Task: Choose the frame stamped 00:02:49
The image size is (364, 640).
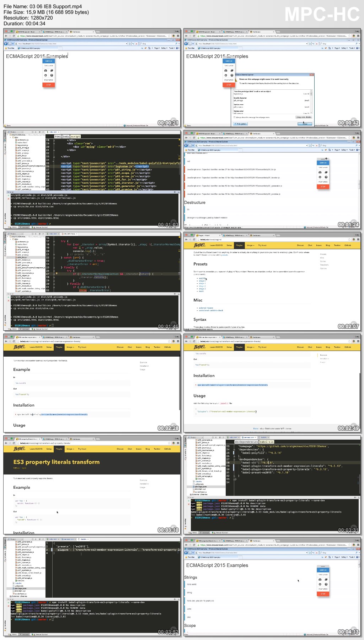Action: click(272, 383)
